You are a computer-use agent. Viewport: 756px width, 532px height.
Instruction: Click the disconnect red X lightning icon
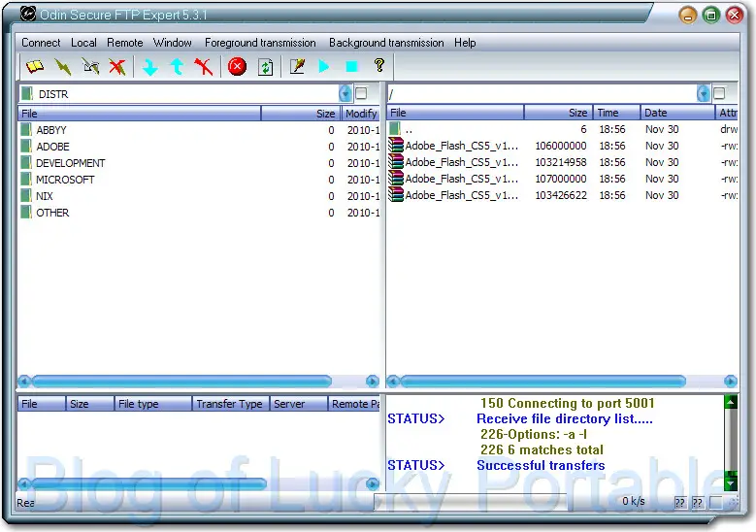pyautogui.click(x=117, y=67)
